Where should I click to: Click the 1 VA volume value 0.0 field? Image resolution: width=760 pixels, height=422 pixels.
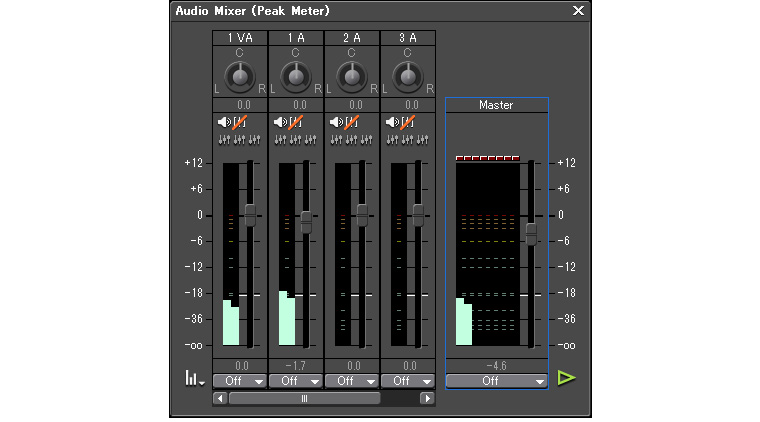(x=239, y=366)
